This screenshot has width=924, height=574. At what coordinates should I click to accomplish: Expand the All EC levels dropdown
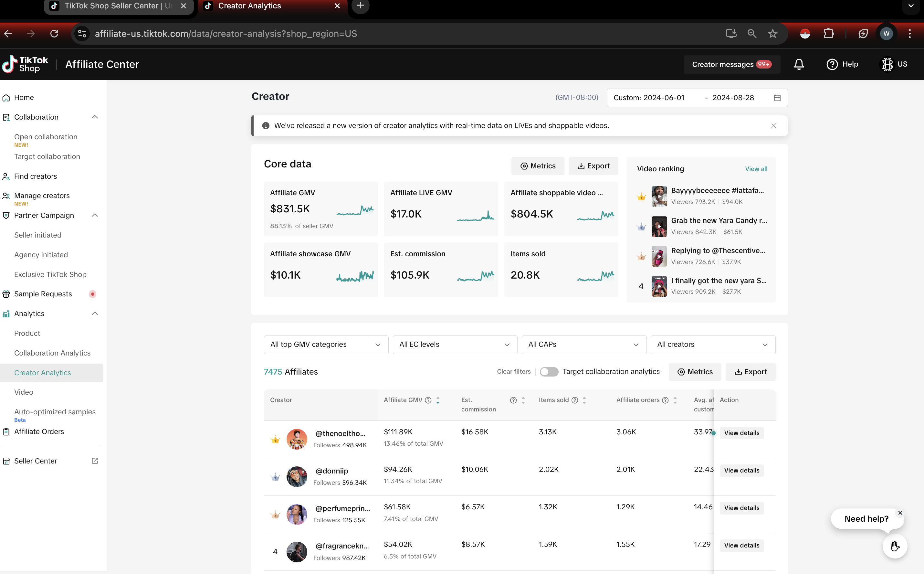455,344
